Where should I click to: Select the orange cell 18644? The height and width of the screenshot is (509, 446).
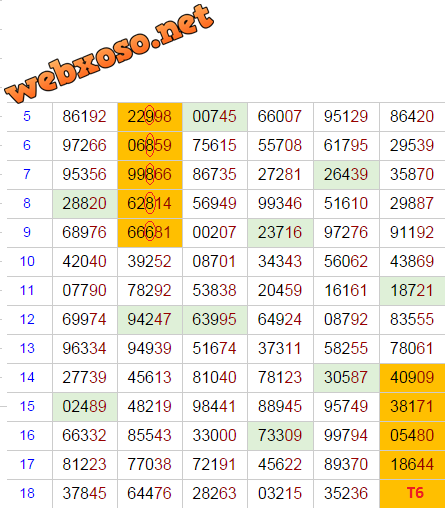[412, 464]
